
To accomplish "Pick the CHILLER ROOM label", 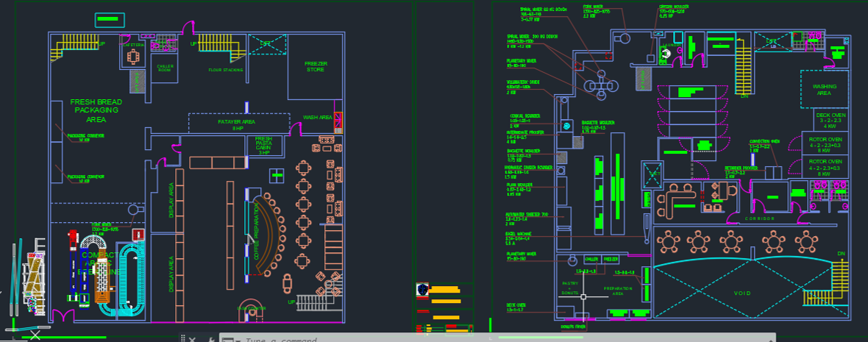I will [164, 68].
